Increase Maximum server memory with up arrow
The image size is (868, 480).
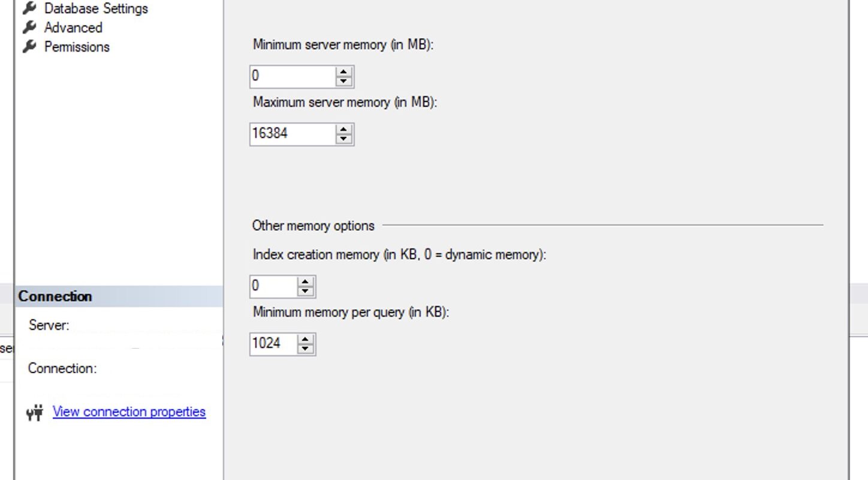tap(343, 129)
